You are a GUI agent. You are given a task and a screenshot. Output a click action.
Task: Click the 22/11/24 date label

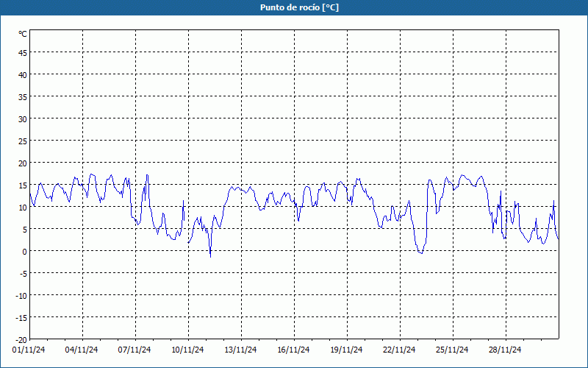coord(399,350)
